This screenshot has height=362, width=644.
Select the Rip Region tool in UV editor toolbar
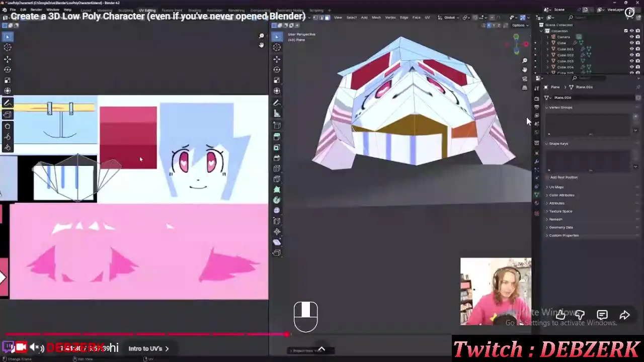[x=8, y=115]
